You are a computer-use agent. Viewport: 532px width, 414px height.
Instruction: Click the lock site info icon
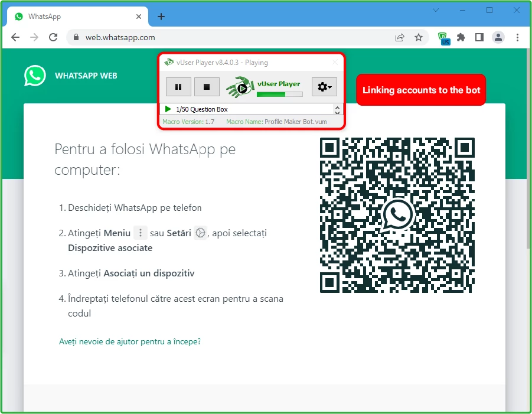pyautogui.click(x=76, y=37)
